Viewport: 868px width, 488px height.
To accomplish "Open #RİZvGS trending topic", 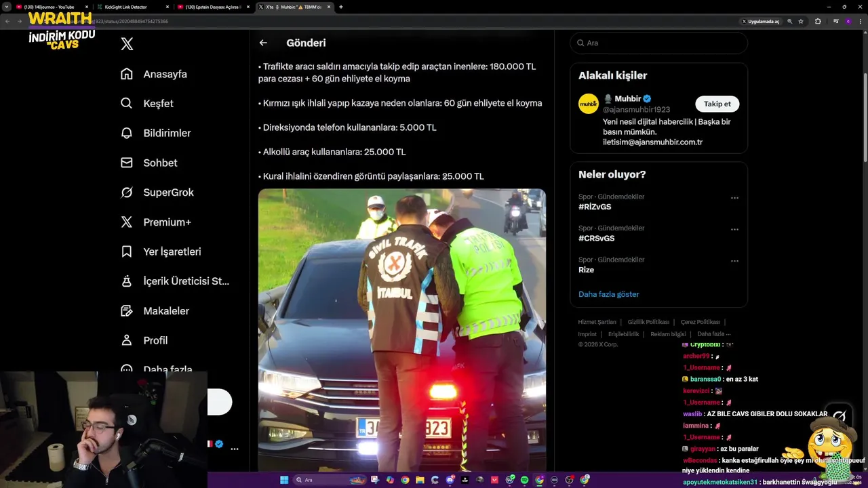I will (595, 207).
